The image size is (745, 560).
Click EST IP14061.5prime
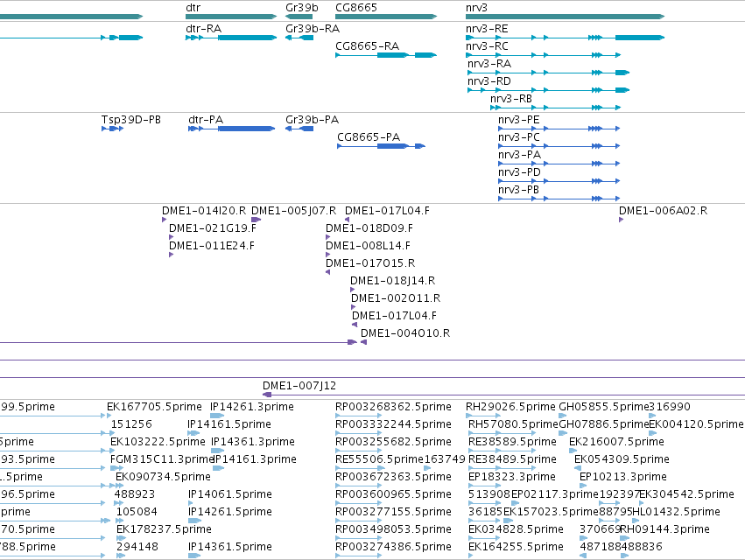[x=229, y=495]
